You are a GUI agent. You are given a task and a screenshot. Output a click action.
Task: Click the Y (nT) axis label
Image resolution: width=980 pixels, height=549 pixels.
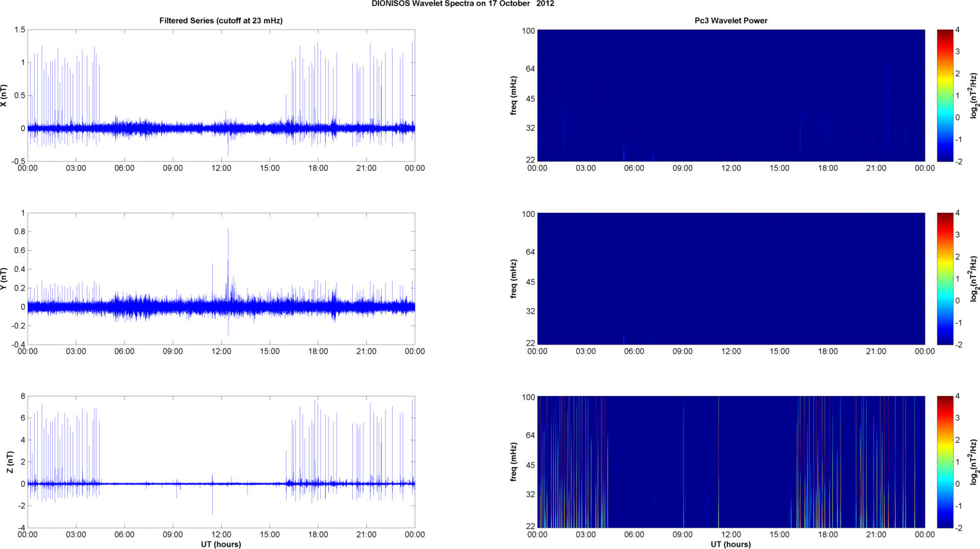click(4, 279)
